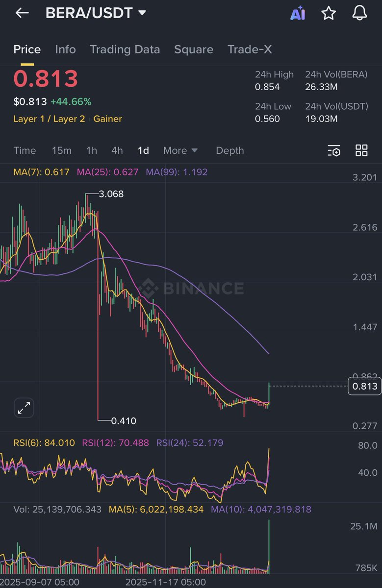Tap the 3.068 high price label

(x=111, y=194)
